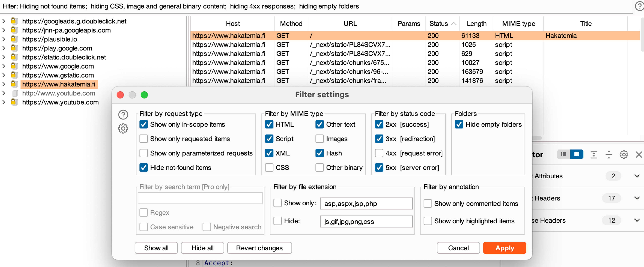Select the left-side inspector layout icon
The image size is (644, 267).
[563, 154]
